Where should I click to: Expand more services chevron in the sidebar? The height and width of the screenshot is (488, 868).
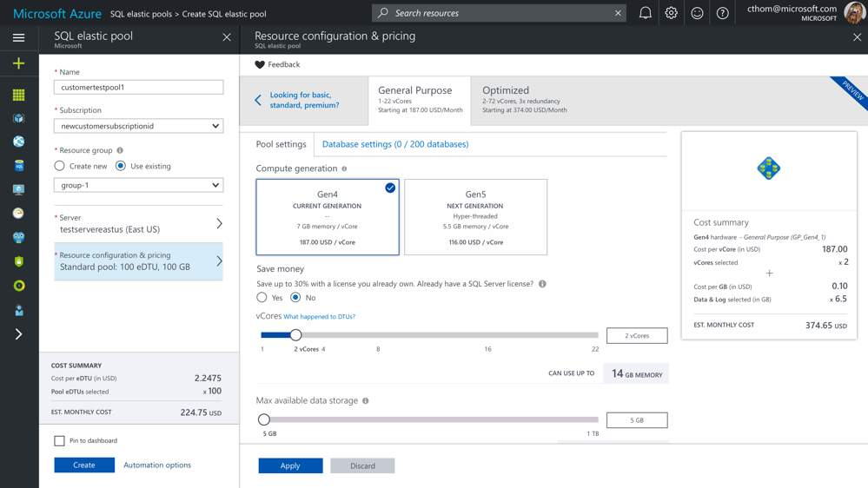18,334
